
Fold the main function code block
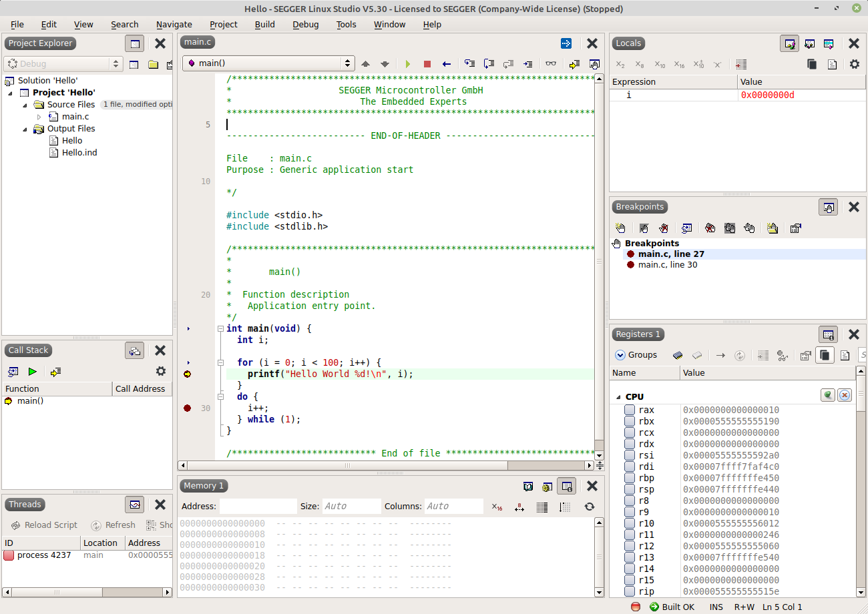(220, 329)
